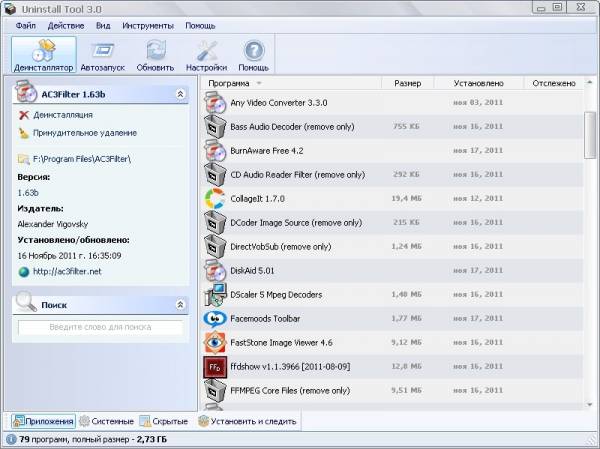Click Принудительное удаление link

[85, 133]
